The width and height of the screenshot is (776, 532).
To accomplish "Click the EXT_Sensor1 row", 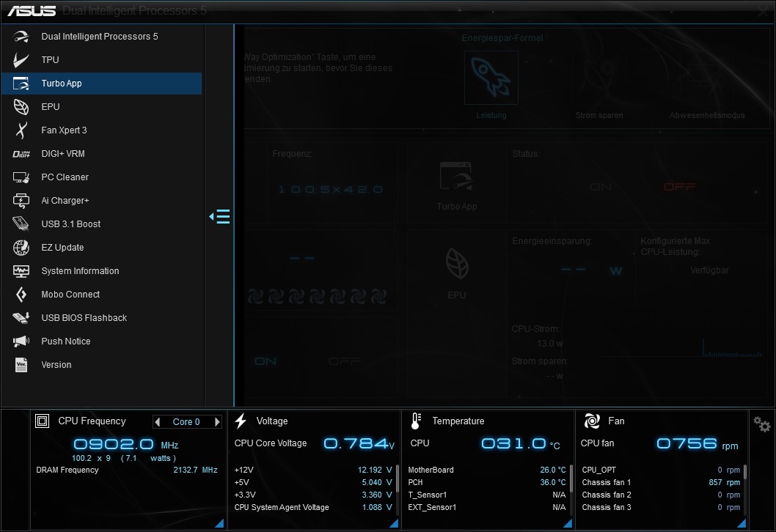I will click(487, 507).
